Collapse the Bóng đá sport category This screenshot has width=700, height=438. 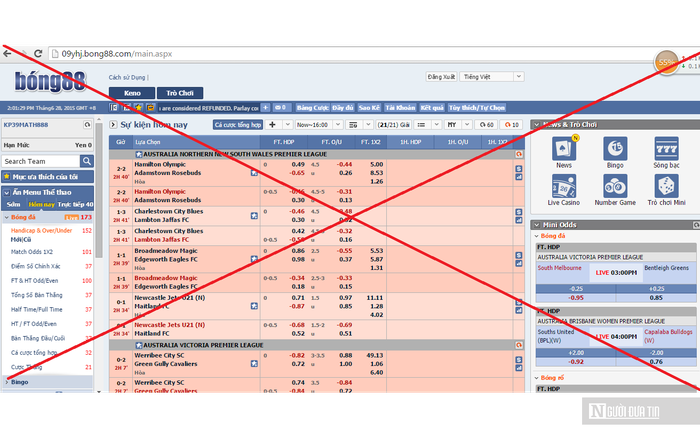coord(7,217)
